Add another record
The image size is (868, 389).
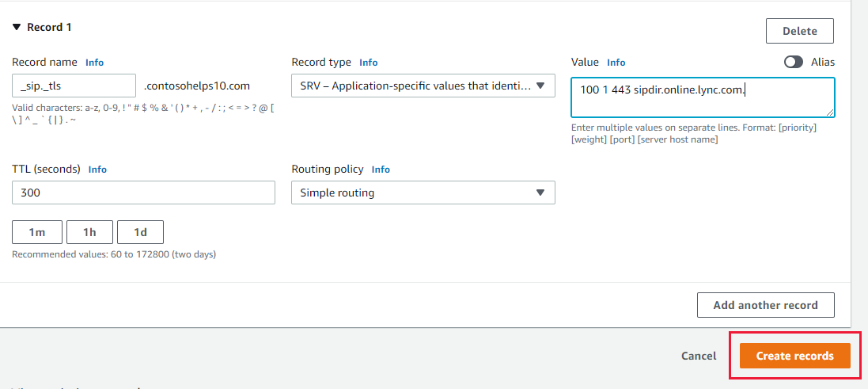[x=766, y=305]
